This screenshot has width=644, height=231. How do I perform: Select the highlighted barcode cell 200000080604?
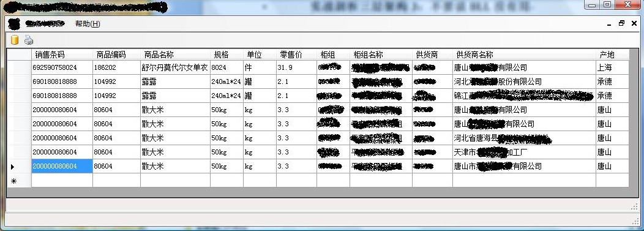pos(62,167)
